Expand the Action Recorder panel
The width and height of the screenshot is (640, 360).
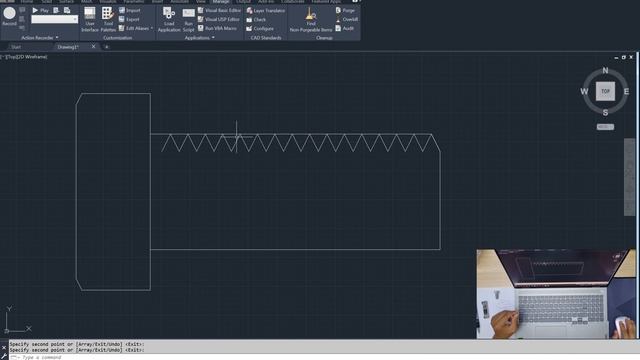click(x=40, y=38)
